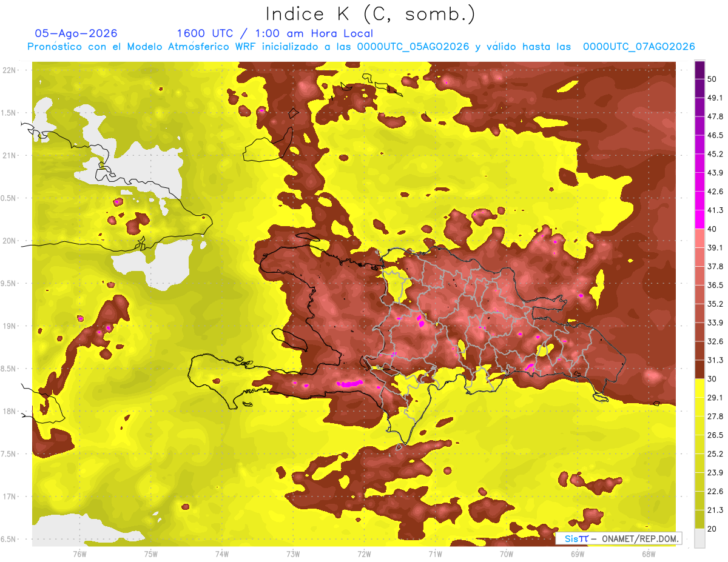Click the legend value '49.1'
This screenshot has height=562, width=728.
click(x=715, y=98)
